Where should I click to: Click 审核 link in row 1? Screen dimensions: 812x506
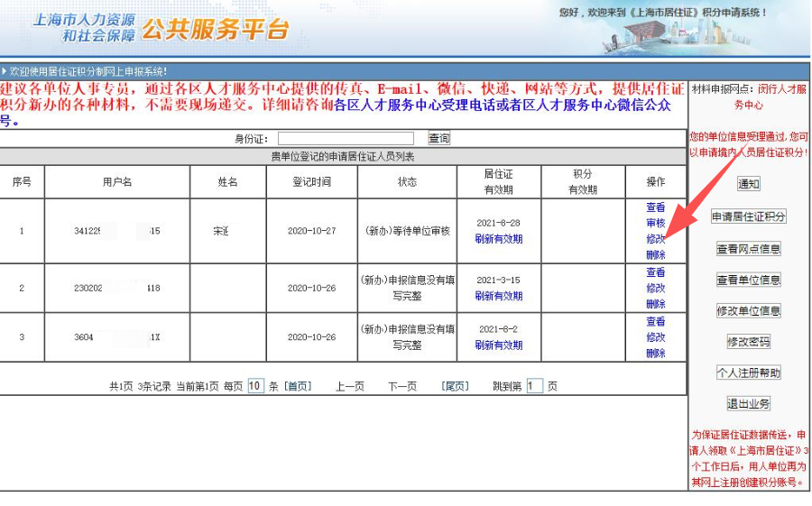tap(656, 223)
